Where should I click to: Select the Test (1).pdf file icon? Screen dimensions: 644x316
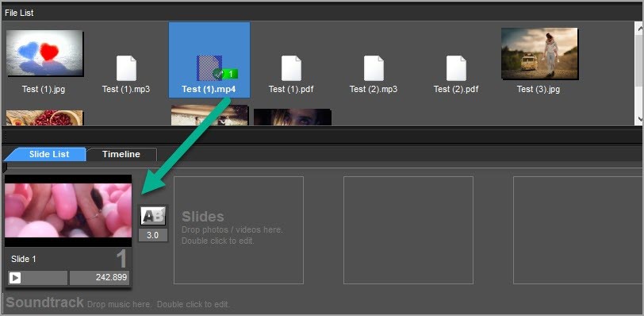click(x=291, y=68)
